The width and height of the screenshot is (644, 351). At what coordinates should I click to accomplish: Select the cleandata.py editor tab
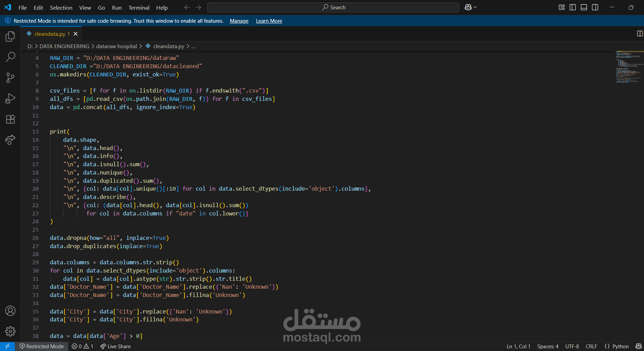[51, 34]
